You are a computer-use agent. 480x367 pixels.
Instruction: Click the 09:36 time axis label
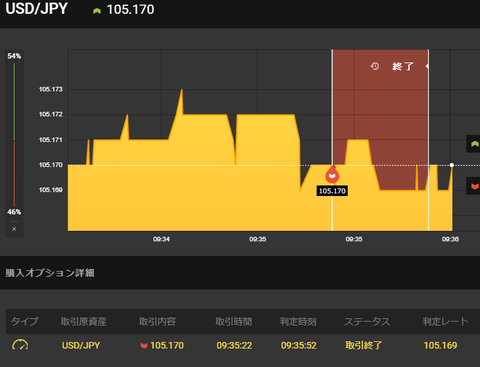450,239
